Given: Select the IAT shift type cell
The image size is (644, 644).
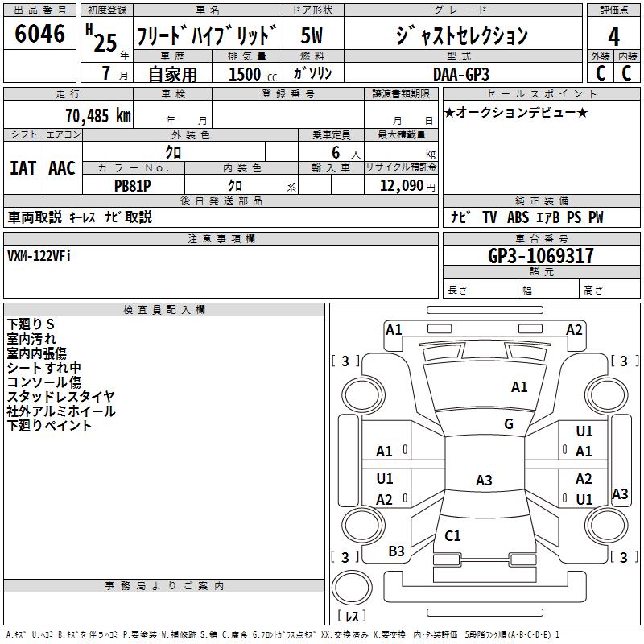Looking at the screenshot, I should [23, 168].
